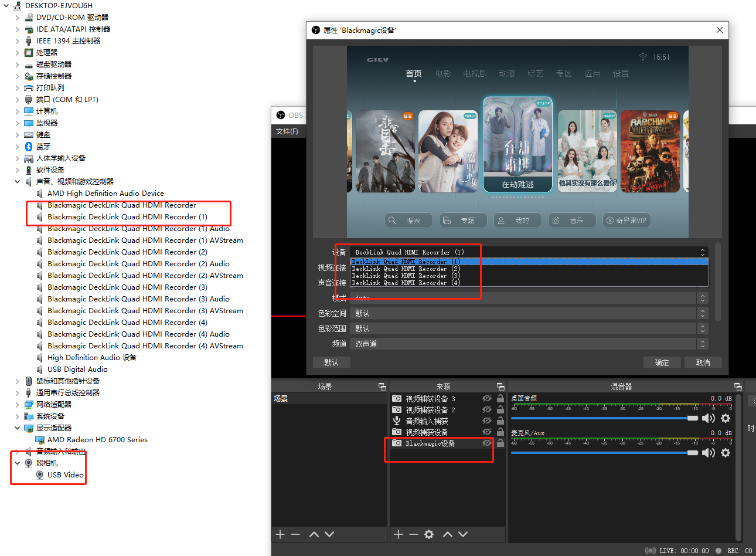Remove the selected scene with the minus icon
This screenshot has width=756, height=556.
tap(295, 534)
